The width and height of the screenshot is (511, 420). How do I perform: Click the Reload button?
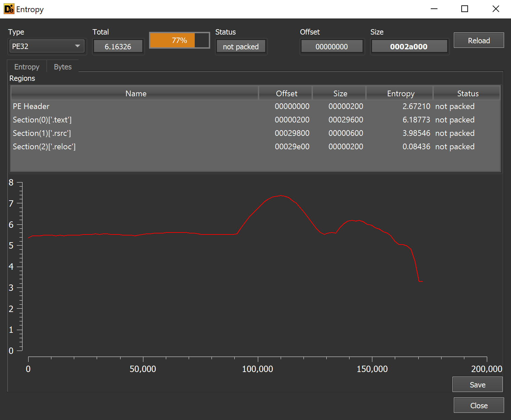pos(479,41)
